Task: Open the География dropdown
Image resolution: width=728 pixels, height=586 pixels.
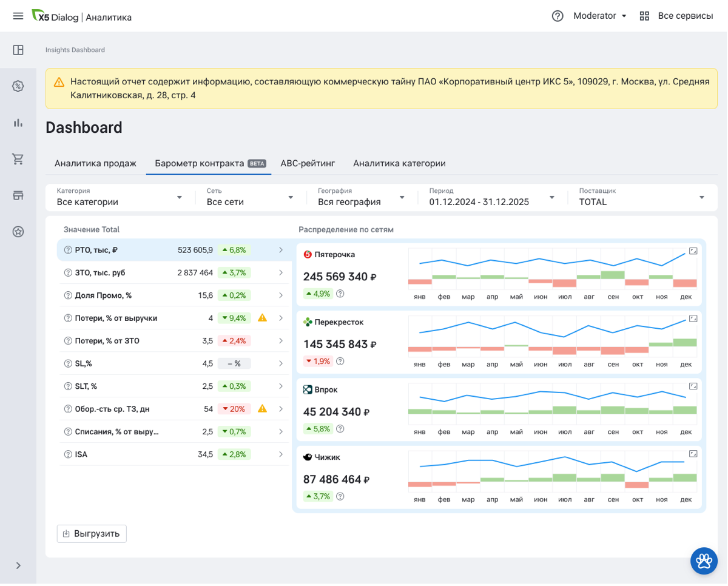Action: coord(362,197)
